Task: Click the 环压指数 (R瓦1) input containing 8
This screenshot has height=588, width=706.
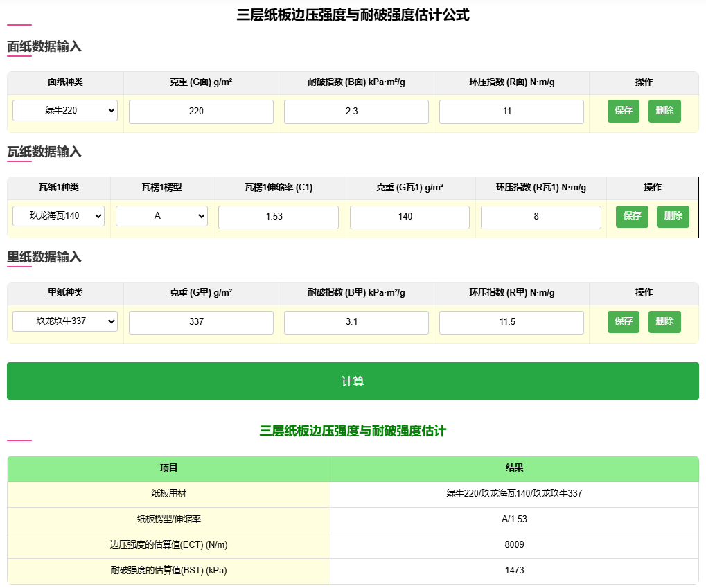Action: (x=540, y=216)
